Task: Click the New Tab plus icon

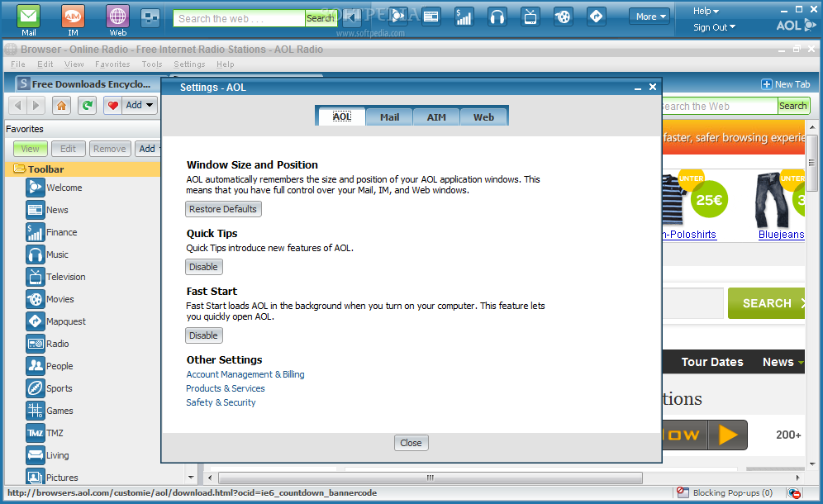Action: click(x=767, y=84)
